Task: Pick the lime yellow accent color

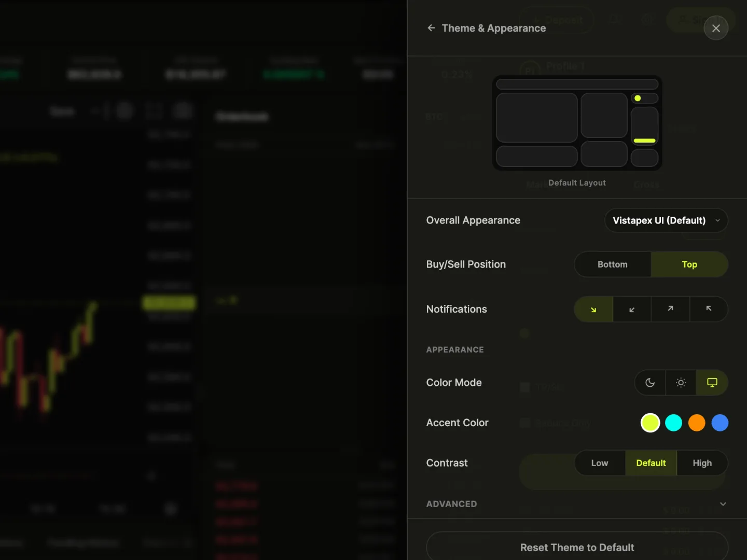Action: click(x=650, y=423)
